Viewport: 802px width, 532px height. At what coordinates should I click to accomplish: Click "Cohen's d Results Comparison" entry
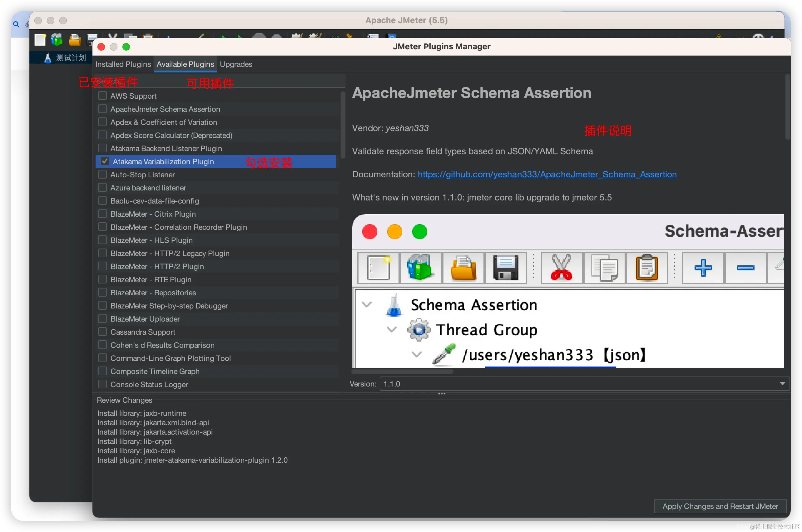pyautogui.click(x=217, y=345)
